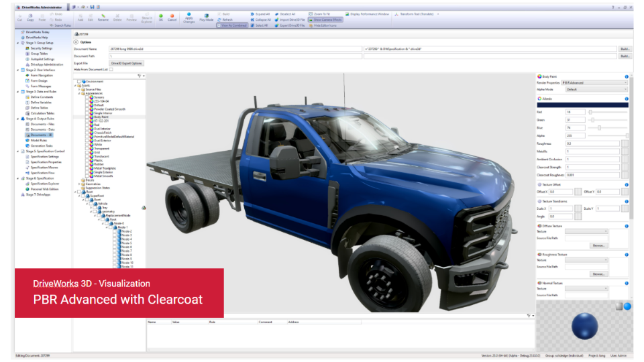Viewport: 644px width, 362px height.
Task: Open Security Settings under Stage 1
Action: pos(39,48)
